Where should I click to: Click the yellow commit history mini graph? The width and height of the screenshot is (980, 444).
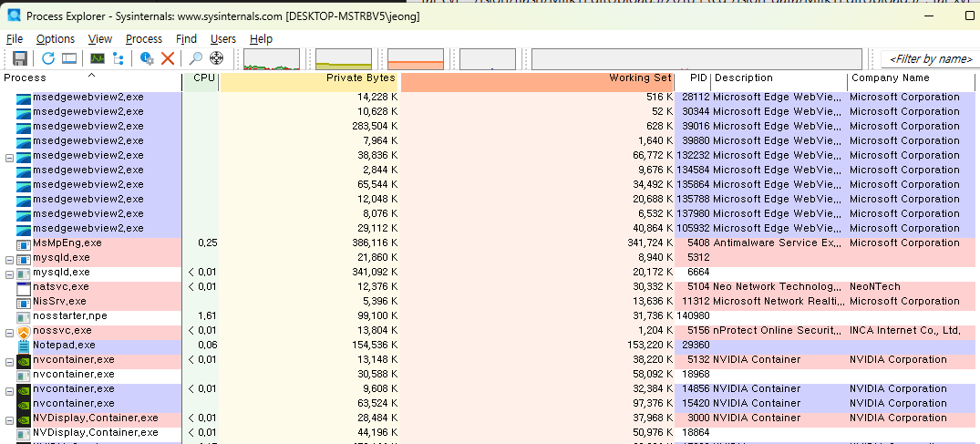click(x=344, y=59)
